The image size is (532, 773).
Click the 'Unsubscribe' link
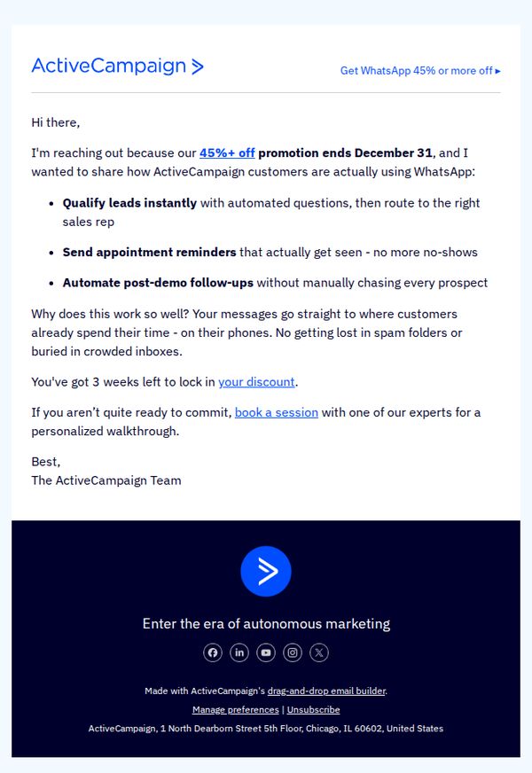click(313, 709)
